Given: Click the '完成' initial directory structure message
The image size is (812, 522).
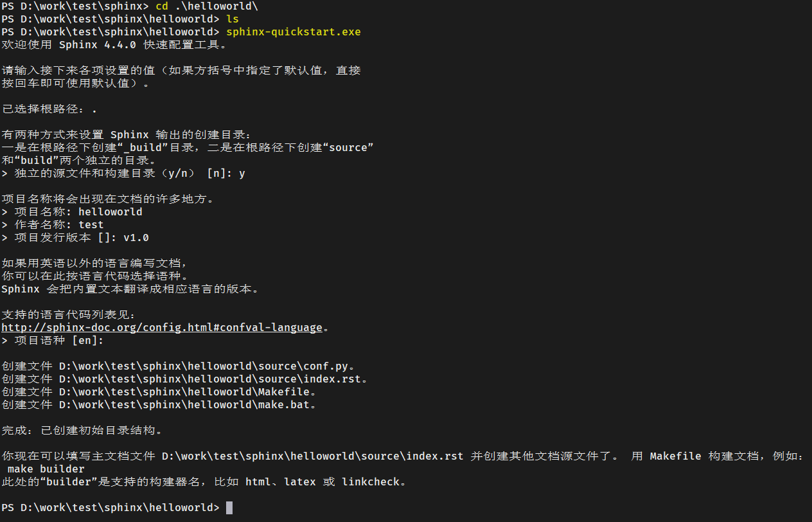Looking at the screenshot, I should pos(82,431).
